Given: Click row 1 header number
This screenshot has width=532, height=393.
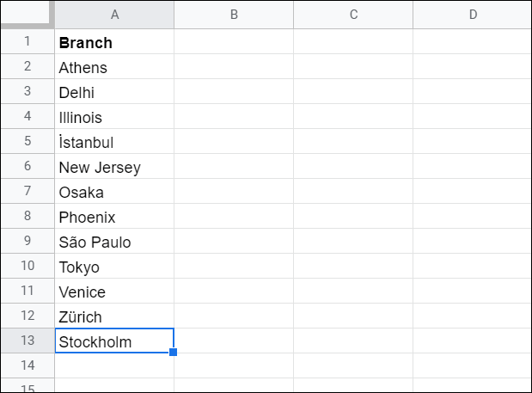Looking at the screenshot, I should 28,41.
